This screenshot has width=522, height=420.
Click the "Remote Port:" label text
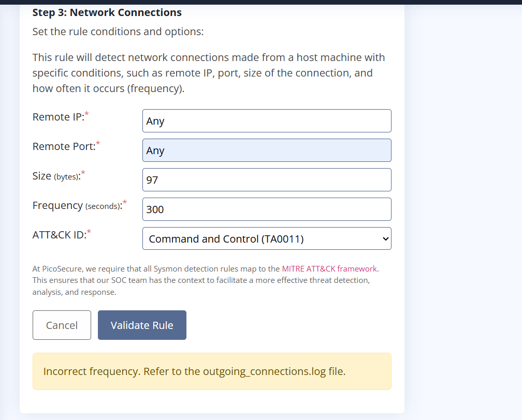[64, 146]
